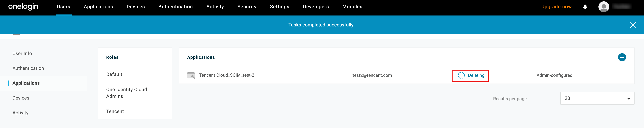644x128 pixels.
Task: Open the Security menu
Action: coord(247,7)
